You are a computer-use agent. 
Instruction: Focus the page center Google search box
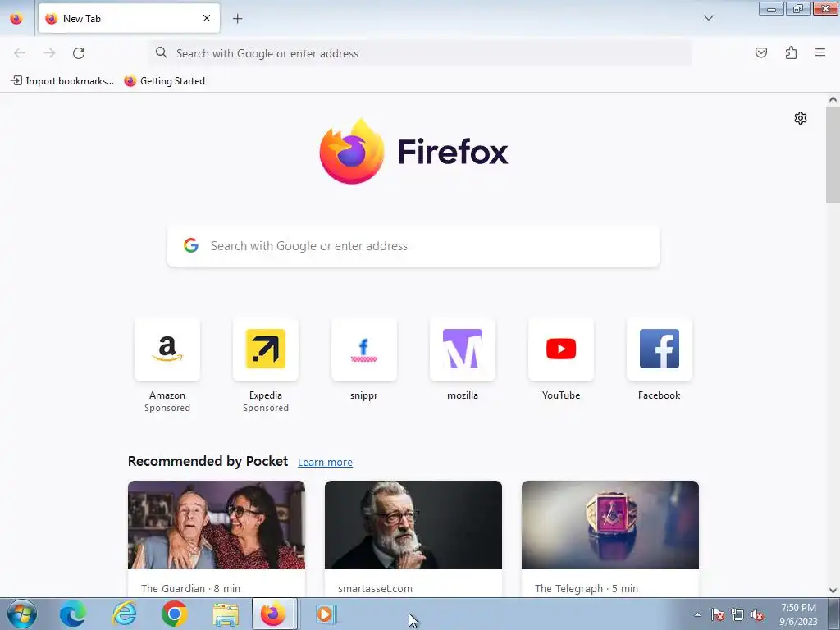[x=413, y=246]
